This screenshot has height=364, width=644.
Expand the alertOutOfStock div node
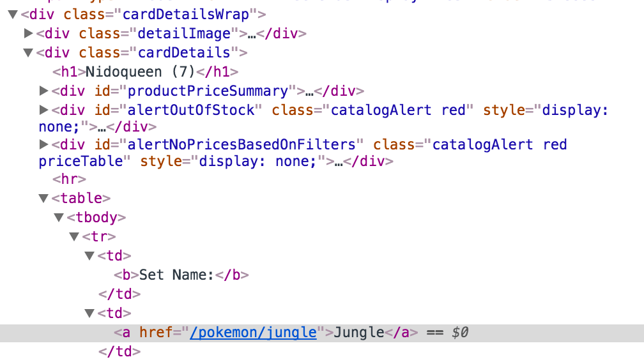coord(43,110)
